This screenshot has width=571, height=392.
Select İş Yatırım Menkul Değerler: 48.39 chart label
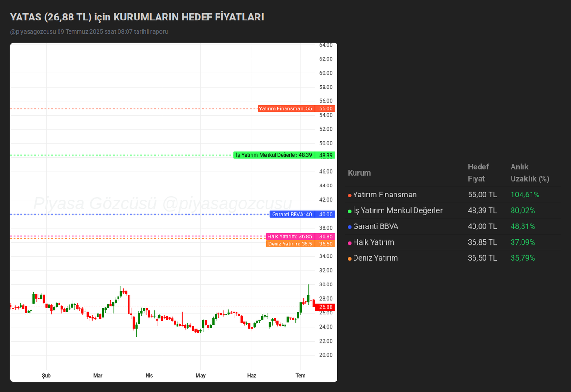274,155
